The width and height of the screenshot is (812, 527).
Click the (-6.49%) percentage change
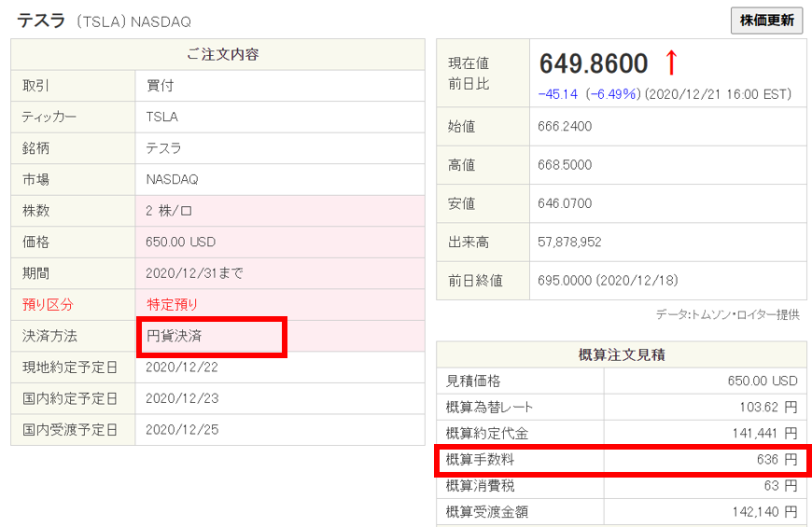[613, 94]
